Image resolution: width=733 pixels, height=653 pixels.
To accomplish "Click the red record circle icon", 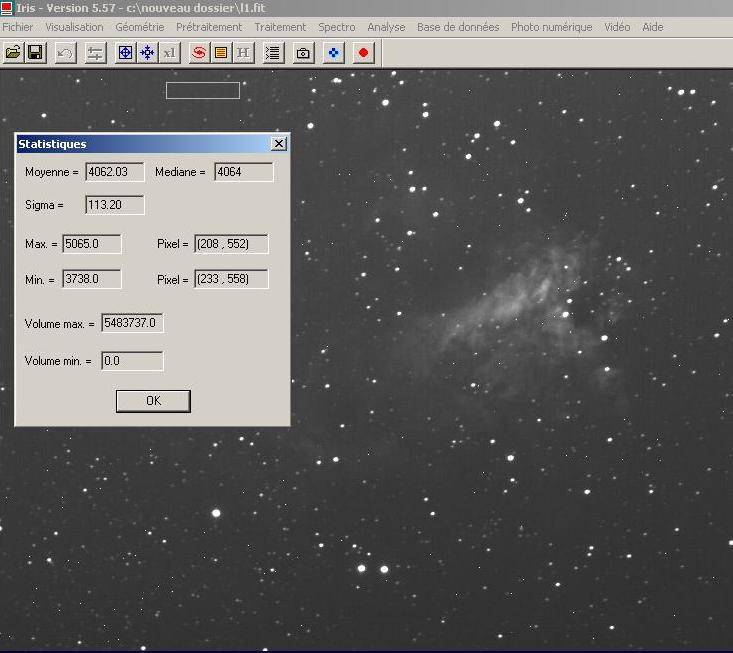I will tap(363, 52).
